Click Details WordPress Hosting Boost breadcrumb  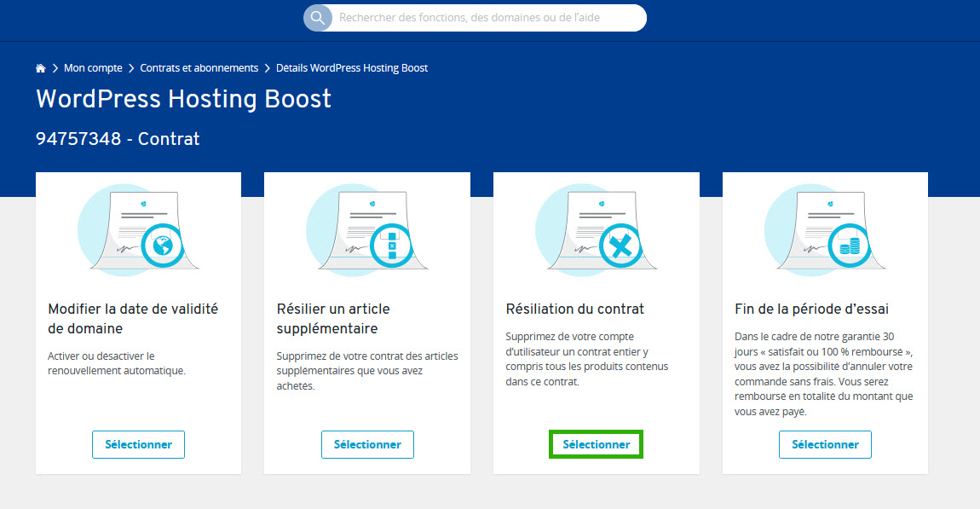coord(352,68)
